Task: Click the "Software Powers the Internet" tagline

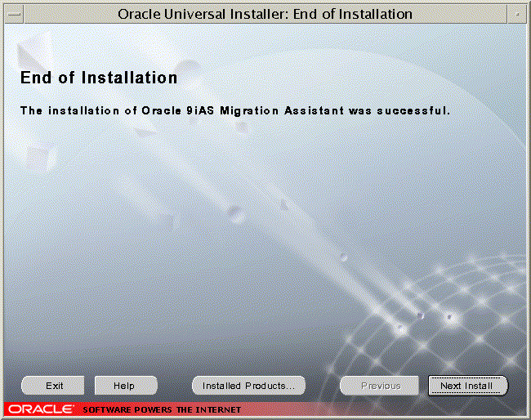Action: coord(162,410)
